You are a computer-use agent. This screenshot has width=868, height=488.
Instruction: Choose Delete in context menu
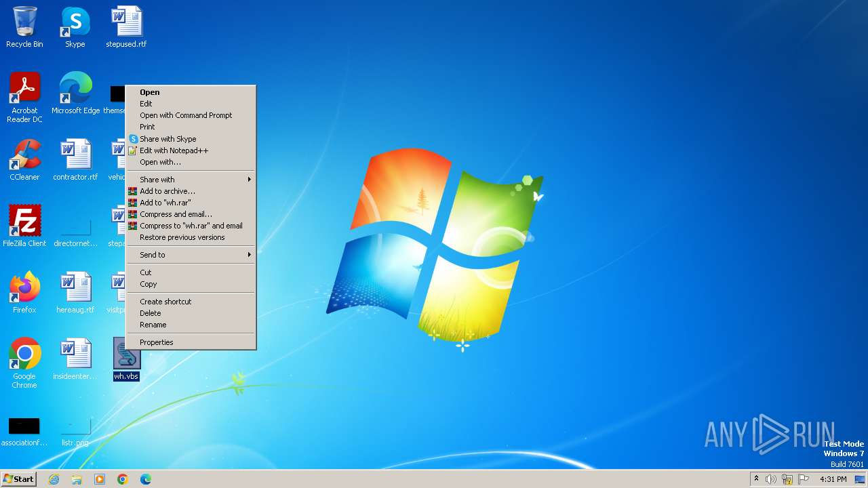tap(191, 313)
